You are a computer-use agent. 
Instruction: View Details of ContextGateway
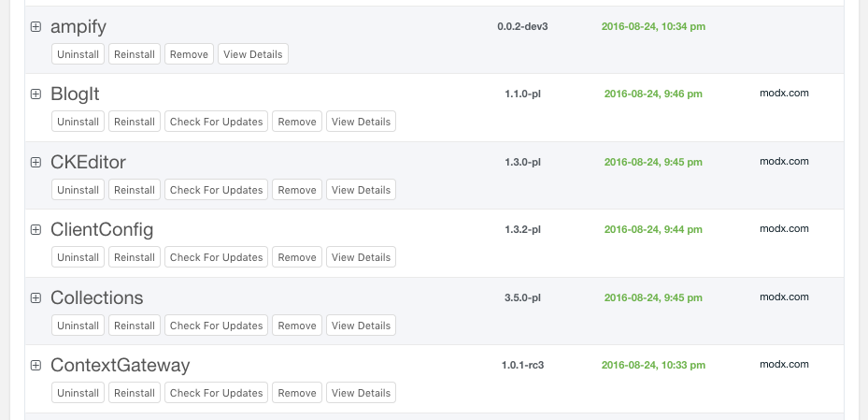[361, 393]
